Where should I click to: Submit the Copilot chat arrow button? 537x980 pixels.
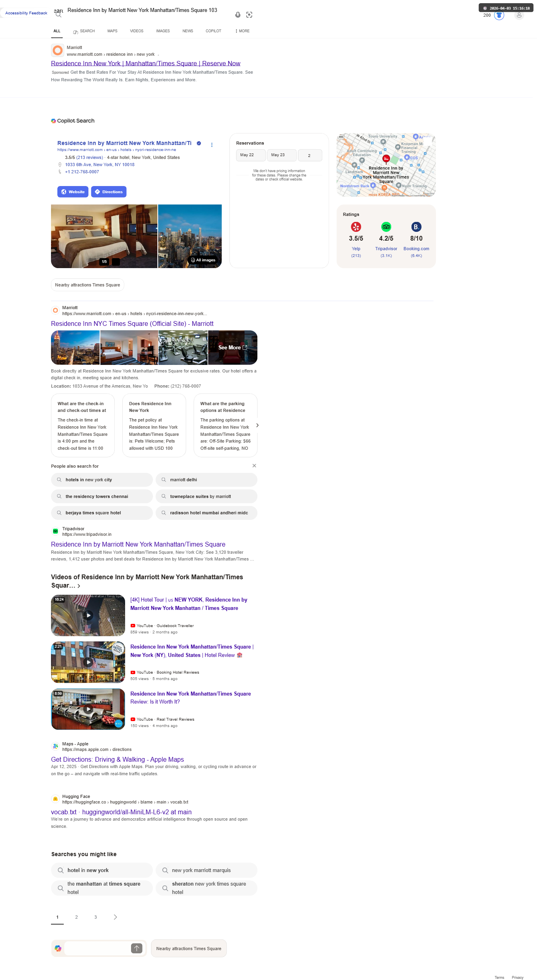pos(137,948)
